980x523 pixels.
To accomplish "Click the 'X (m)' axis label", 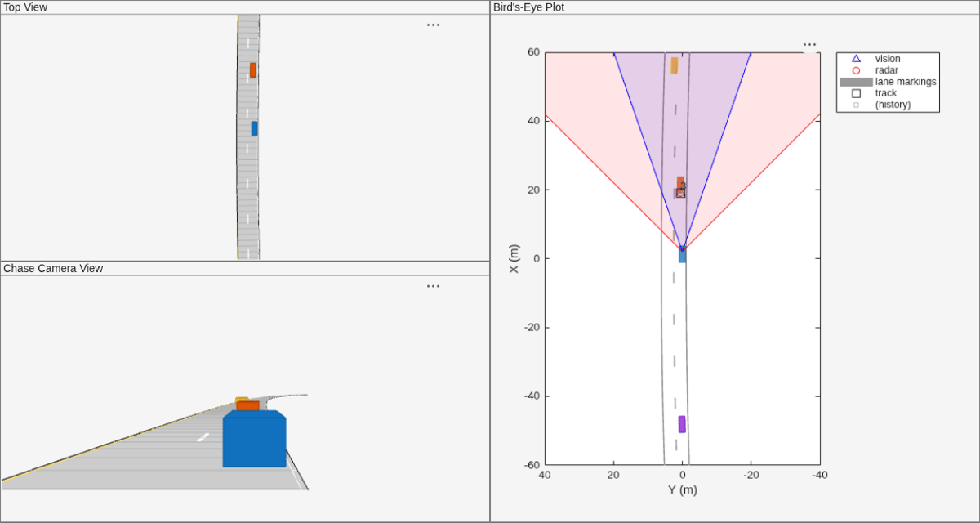I will click(x=514, y=258).
